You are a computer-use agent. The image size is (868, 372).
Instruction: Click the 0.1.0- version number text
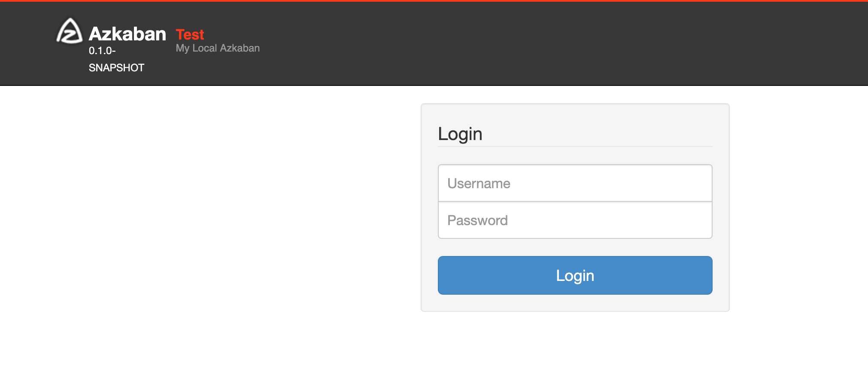[102, 51]
